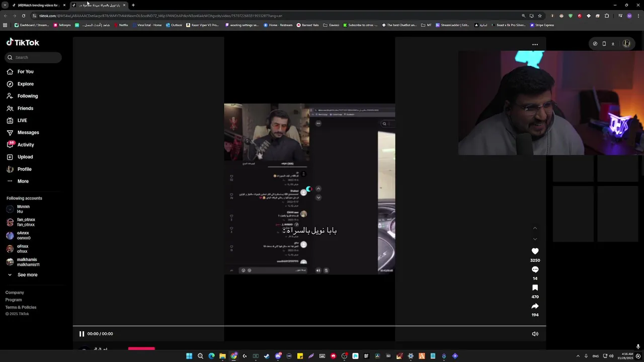This screenshot has height=362, width=644.
Task: Click the Search input field in sidebar
Action: pyautogui.click(x=33, y=57)
